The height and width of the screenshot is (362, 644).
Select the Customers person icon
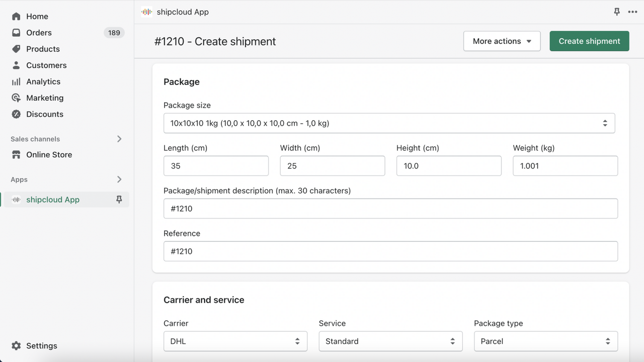click(x=16, y=65)
